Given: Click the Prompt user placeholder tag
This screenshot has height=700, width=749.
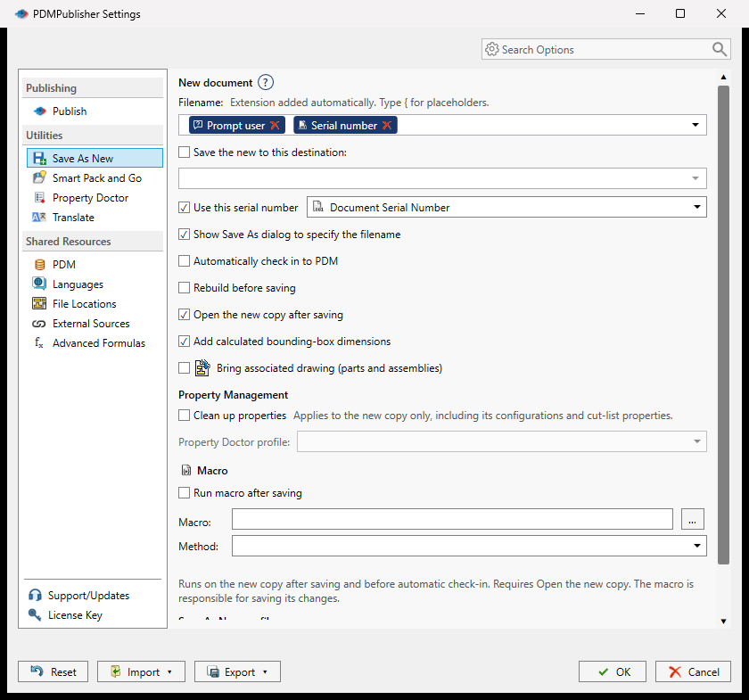Looking at the screenshot, I should coord(235,125).
